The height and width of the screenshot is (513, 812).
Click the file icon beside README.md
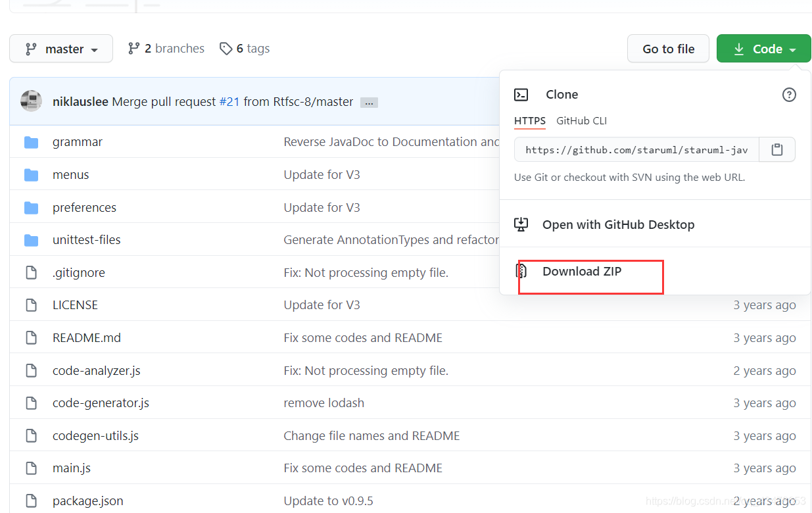(x=31, y=337)
